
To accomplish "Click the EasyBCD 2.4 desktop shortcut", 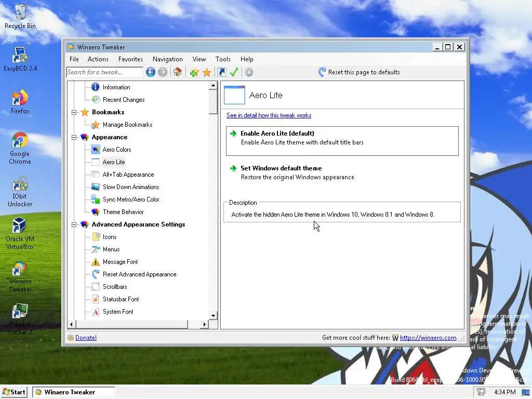I will click(x=20, y=59).
